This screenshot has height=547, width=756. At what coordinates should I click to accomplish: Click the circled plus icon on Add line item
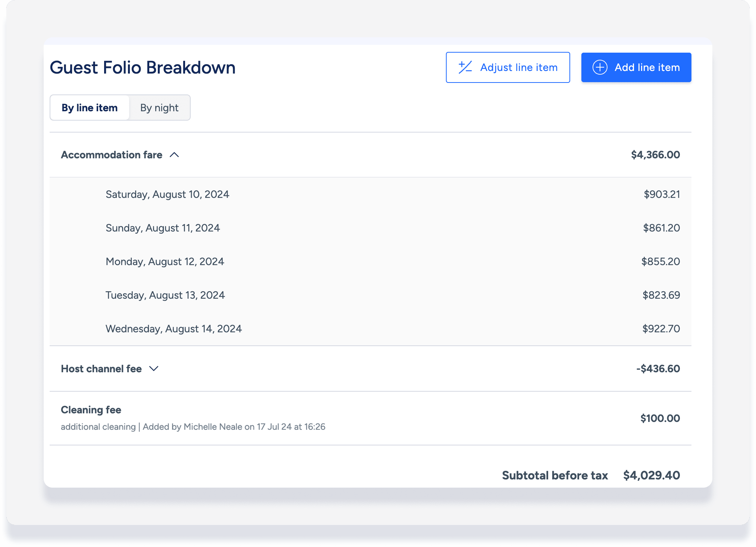(x=599, y=67)
